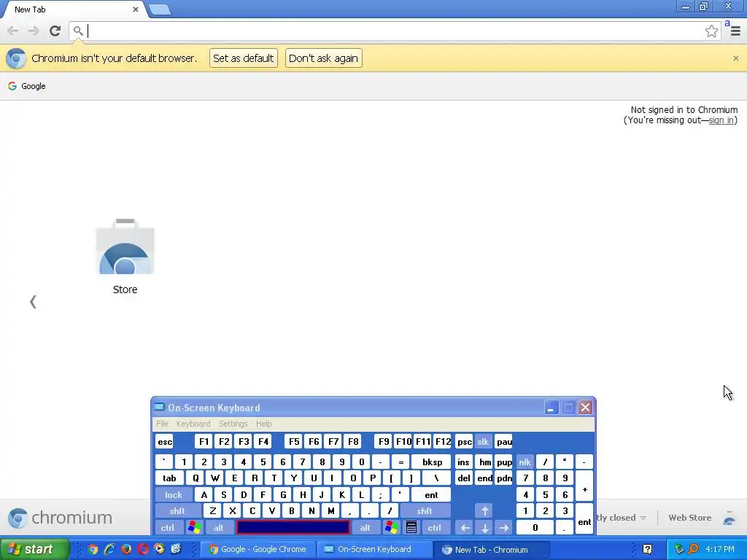Follow the sign in link
Image resolution: width=747 pixels, height=560 pixels.
click(721, 120)
